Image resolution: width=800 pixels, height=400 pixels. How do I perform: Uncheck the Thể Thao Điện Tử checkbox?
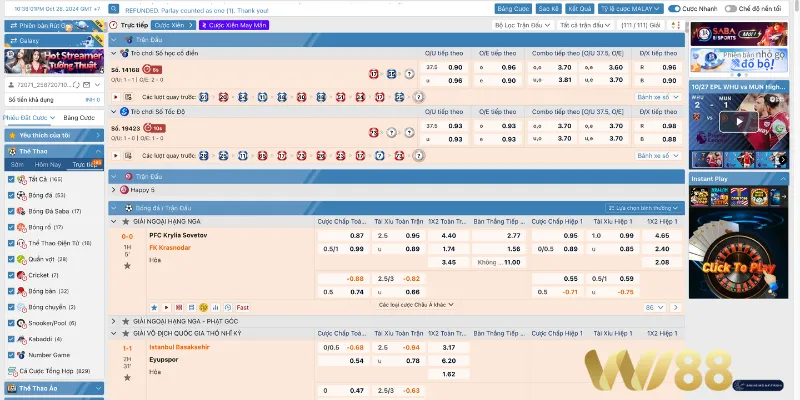[11, 243]
